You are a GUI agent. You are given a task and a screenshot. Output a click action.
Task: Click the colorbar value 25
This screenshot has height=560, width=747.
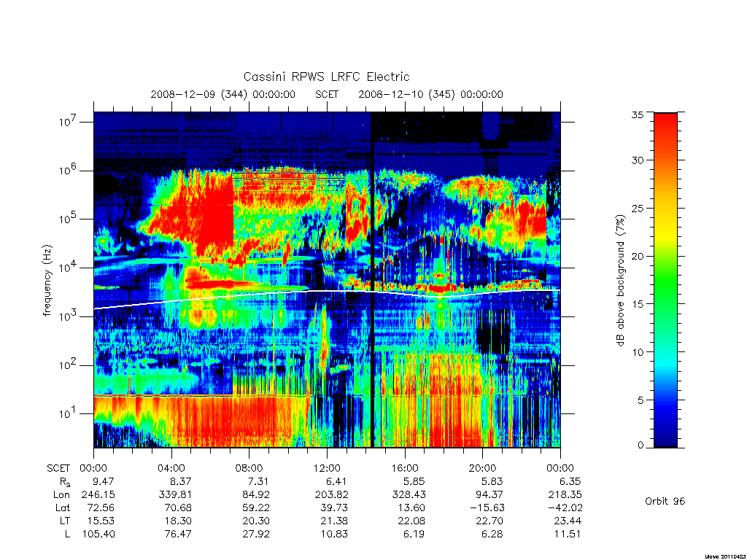(638, 208)
